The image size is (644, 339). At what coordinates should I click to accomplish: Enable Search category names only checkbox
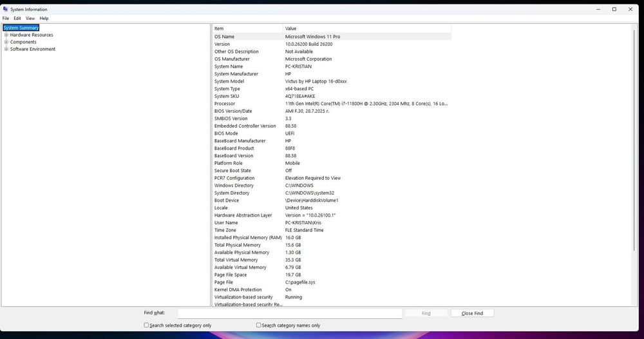259,325
